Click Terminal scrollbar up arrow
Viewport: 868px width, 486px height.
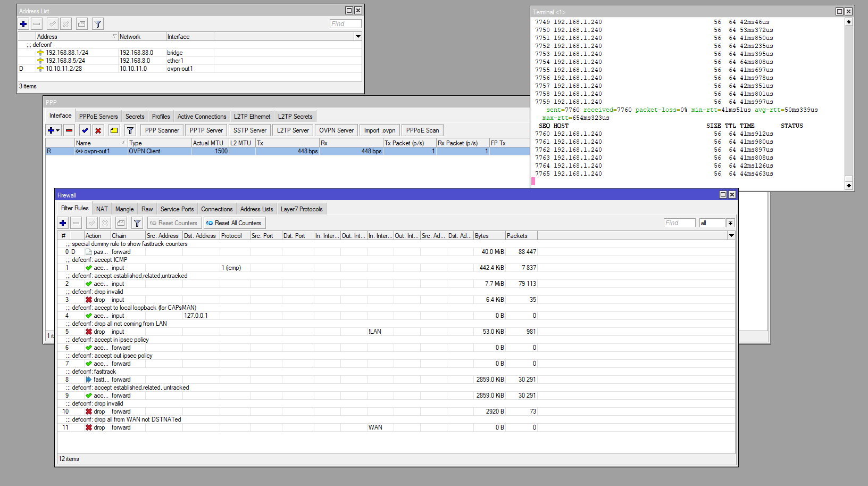coord(848,22)
